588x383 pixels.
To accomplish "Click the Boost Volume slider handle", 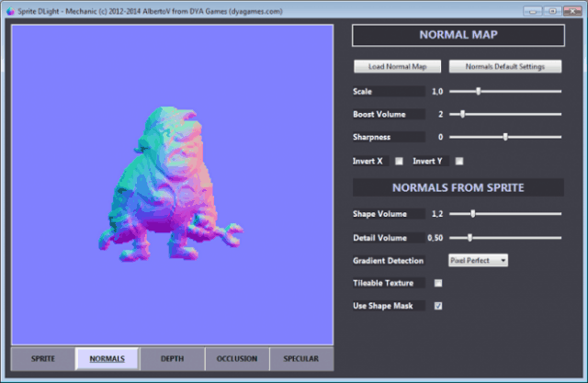I will (x=462, y=114).
